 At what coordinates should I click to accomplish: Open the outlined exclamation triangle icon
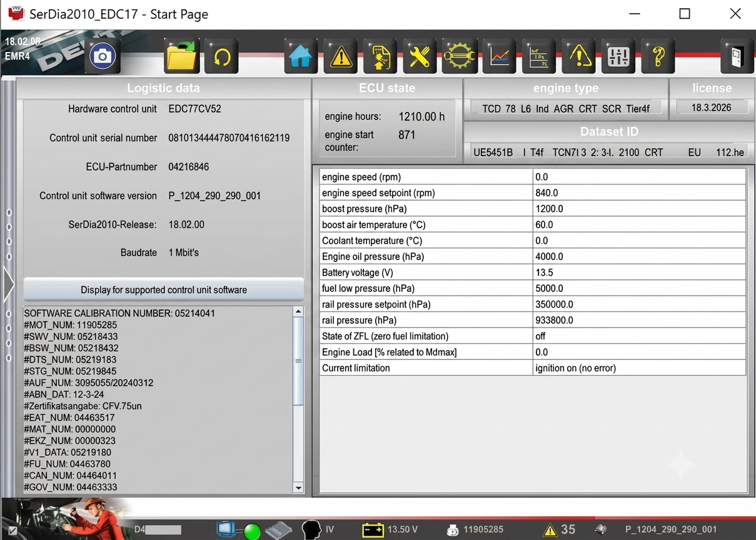[x=579, y=57]
